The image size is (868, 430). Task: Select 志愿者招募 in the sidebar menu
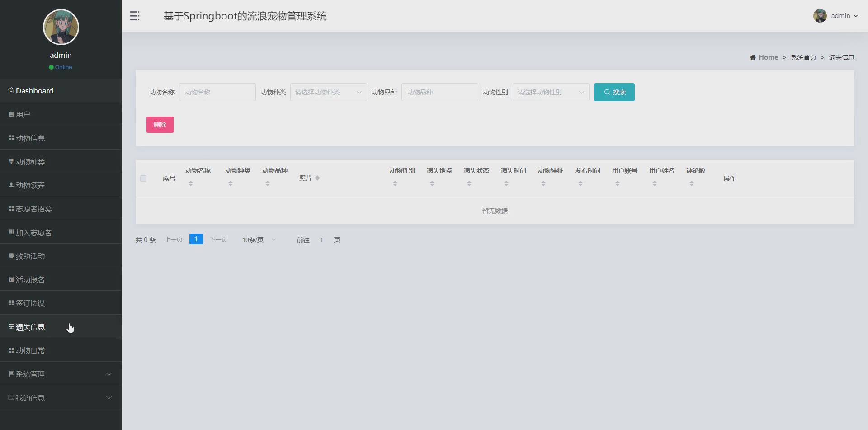click(x=10, y=208)
